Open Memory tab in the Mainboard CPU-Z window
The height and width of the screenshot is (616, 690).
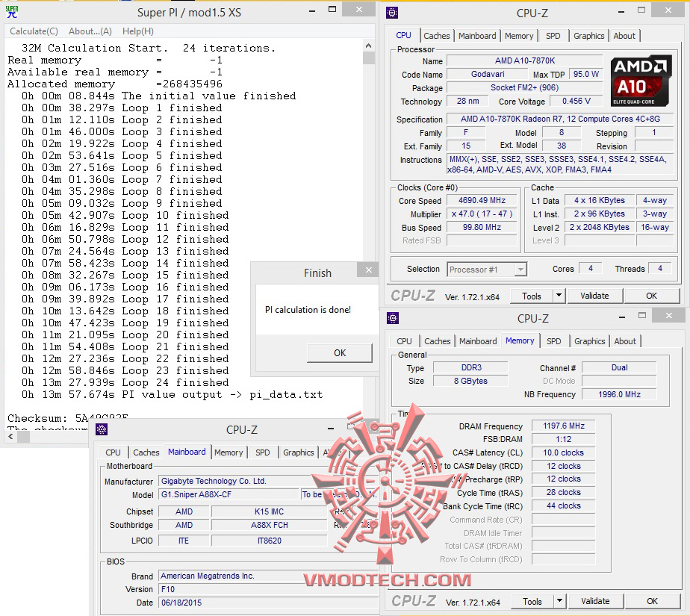click(229, 452)
